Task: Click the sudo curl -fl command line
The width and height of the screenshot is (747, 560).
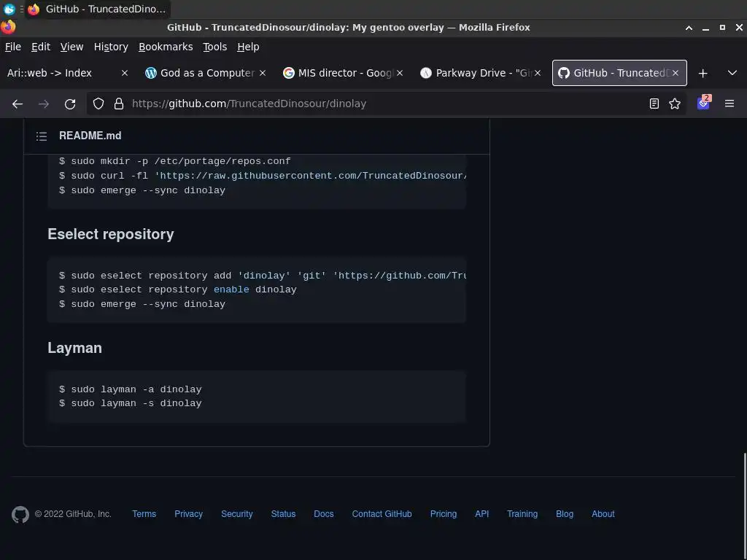Action: [263, 176]
